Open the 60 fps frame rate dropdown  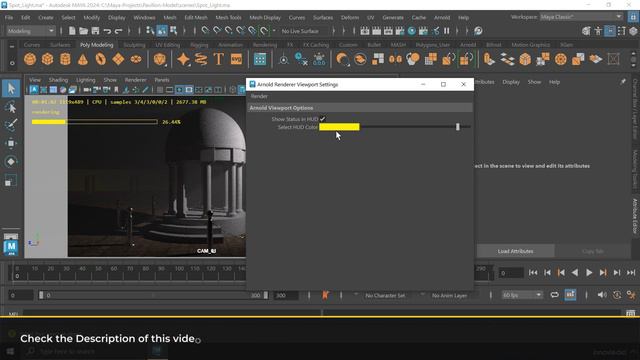[x=522, y=295]
